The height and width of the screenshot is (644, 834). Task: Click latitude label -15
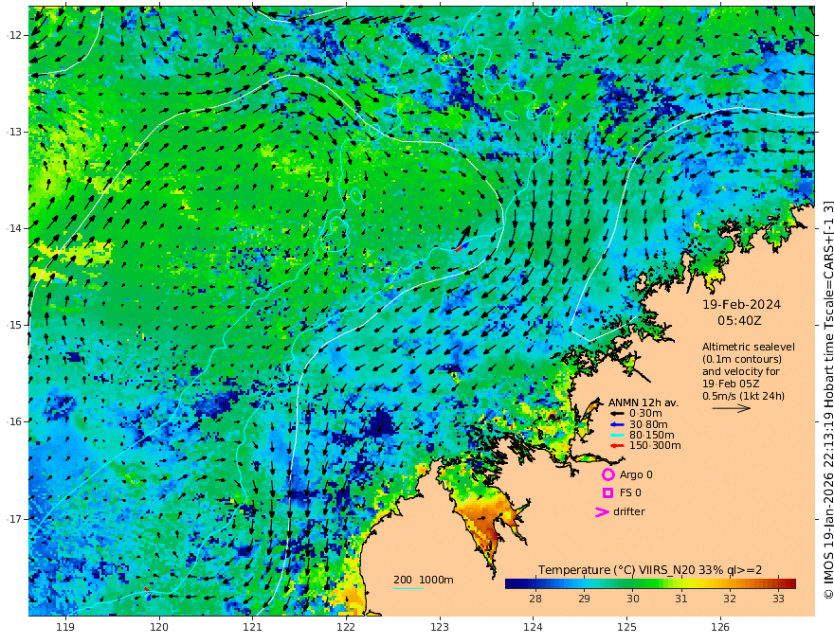point(14,325)
